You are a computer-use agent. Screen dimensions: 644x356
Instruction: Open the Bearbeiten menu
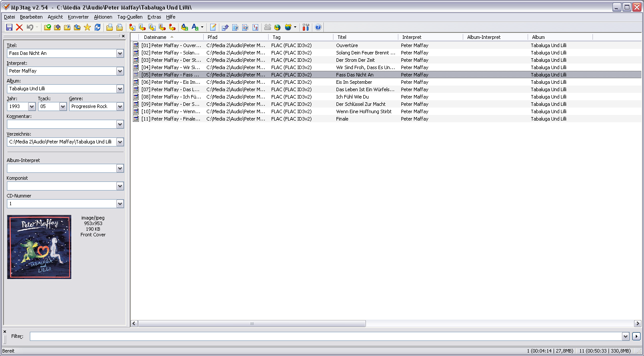[31, 17]
